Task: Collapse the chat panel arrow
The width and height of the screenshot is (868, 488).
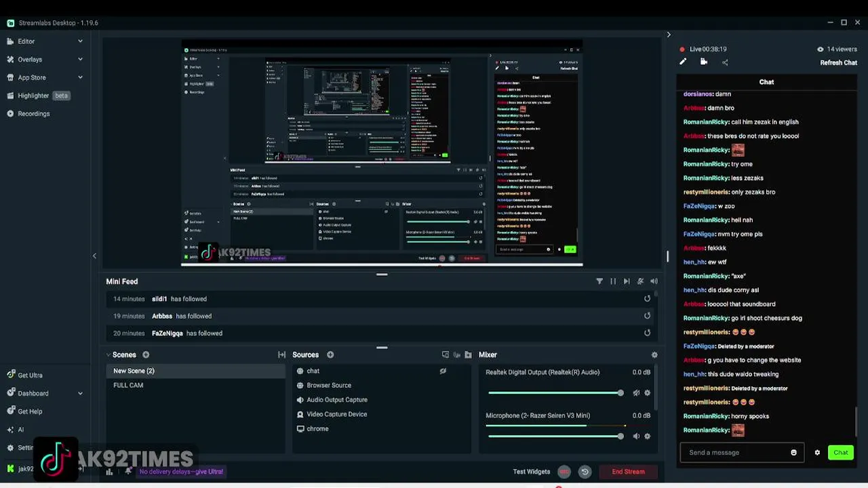Action: [669, 35]
